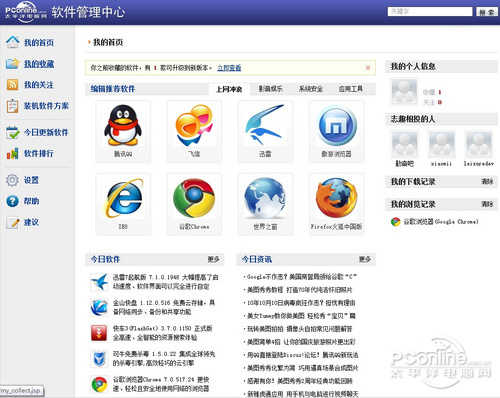Open the 美图秀秀教程 news item
The width and height of the screenshot is (500, 398).
(x=299, y=290)
